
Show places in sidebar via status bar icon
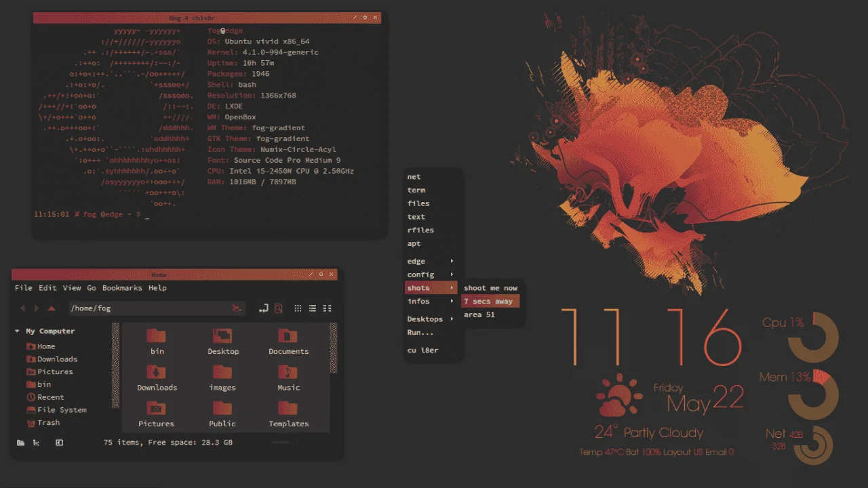click(20, 443)
